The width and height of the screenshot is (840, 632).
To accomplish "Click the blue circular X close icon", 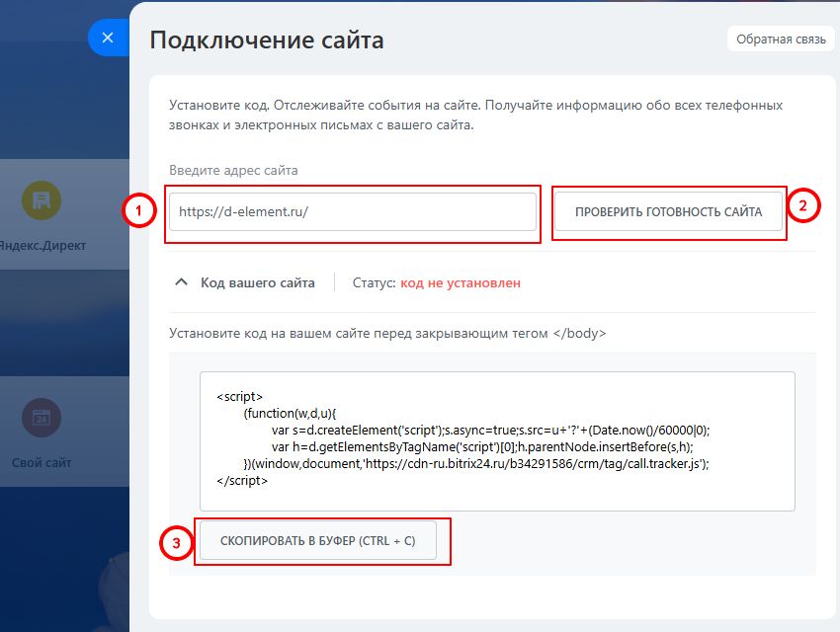I will tap(109, 38).
